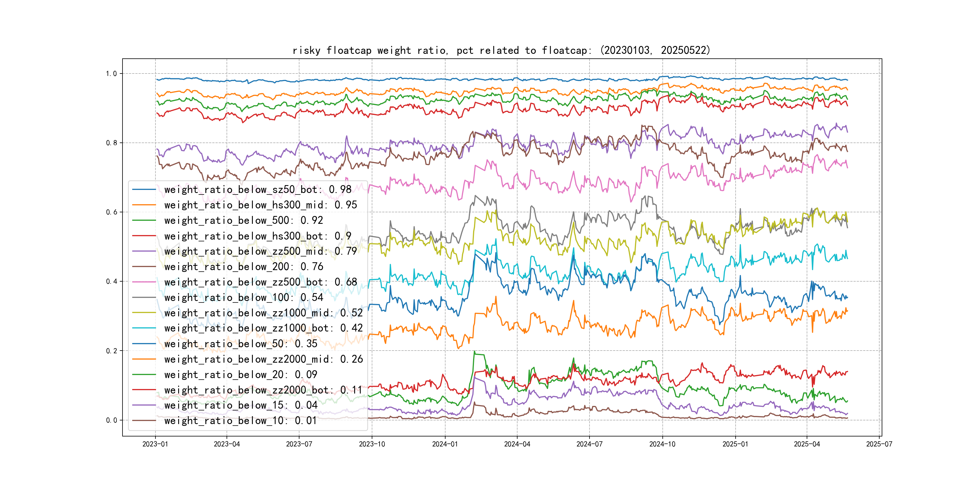
Task: Click the 2024-01 x-axis tick label
Action: tap(445, 444)
